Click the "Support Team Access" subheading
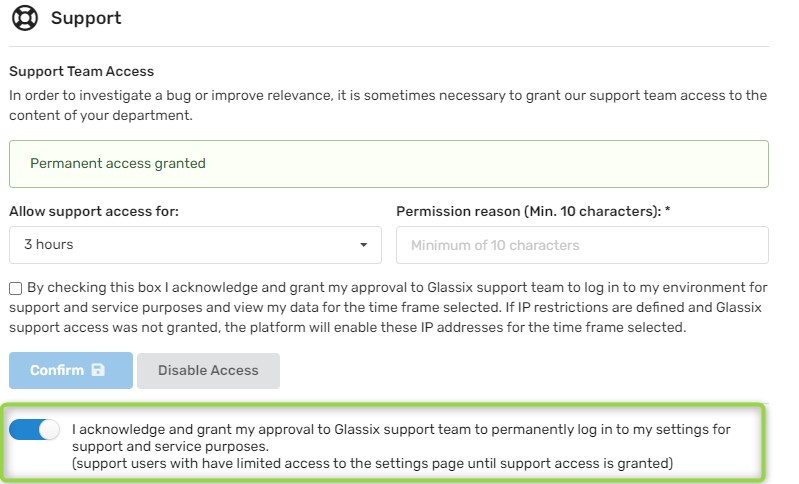This screenshot has height=484, width=799. (82, 72)
